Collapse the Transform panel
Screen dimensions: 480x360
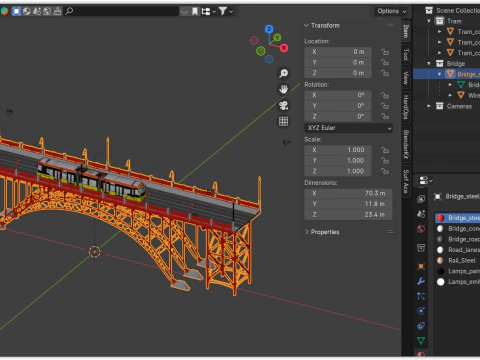(306, 25)
